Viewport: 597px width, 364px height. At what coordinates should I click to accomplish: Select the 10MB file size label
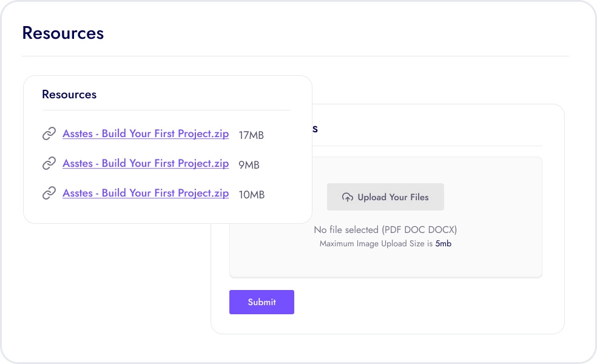(x=251, y=195)
